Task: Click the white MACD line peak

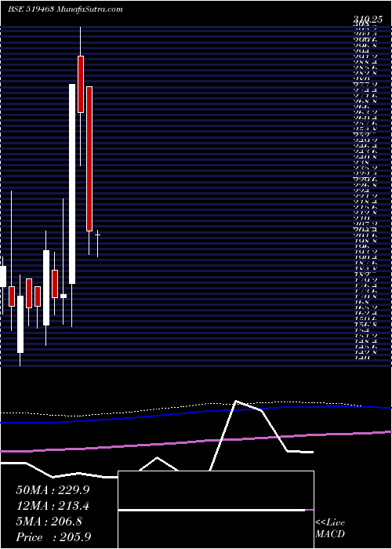Action: coord(236,401)
